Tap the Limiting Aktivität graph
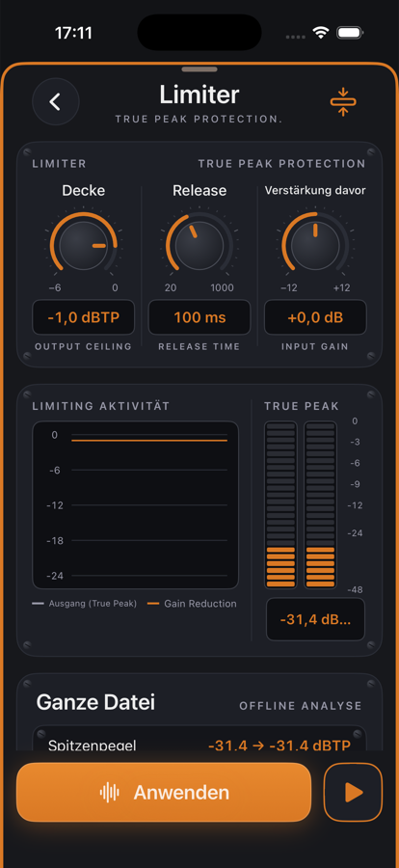The height and width of the screenshot is (868, 399). point(135,504)
